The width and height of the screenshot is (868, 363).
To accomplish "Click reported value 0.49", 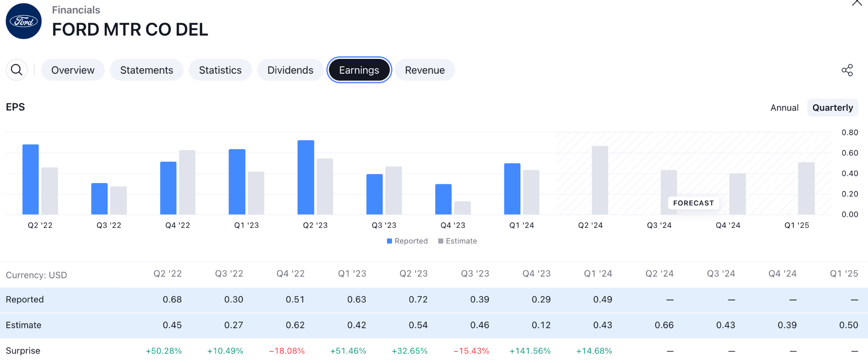I will coord(603,299).
